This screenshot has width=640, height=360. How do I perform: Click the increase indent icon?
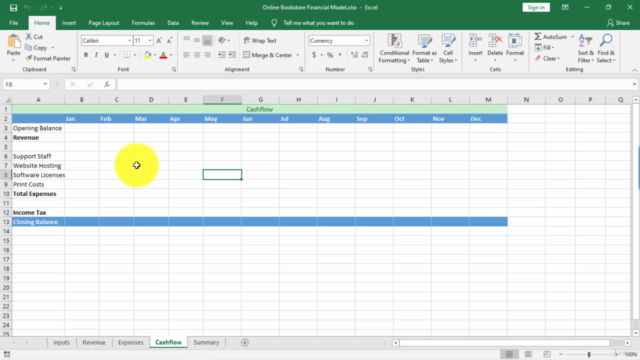point(232,55)
